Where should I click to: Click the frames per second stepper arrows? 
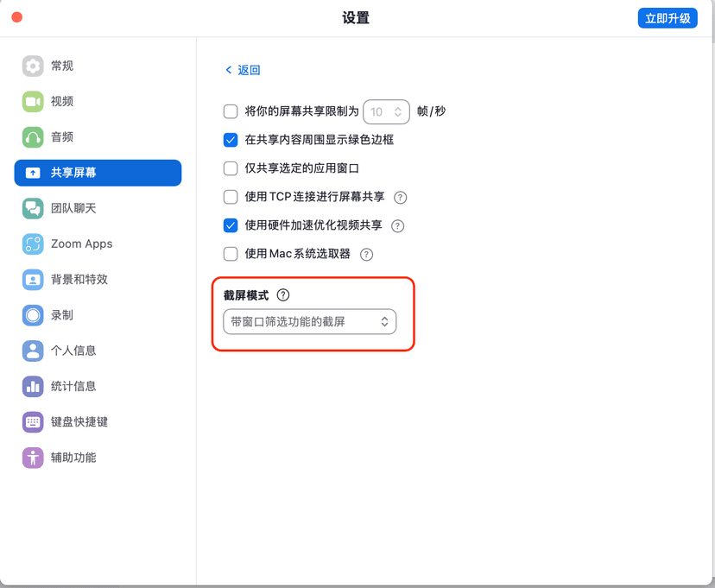coord(398,111)
